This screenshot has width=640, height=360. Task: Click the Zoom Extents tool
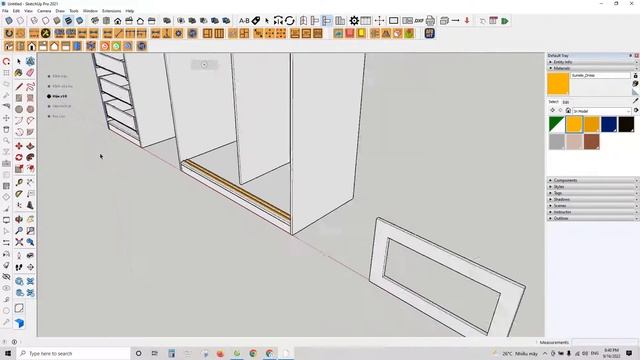click(19, 242)
